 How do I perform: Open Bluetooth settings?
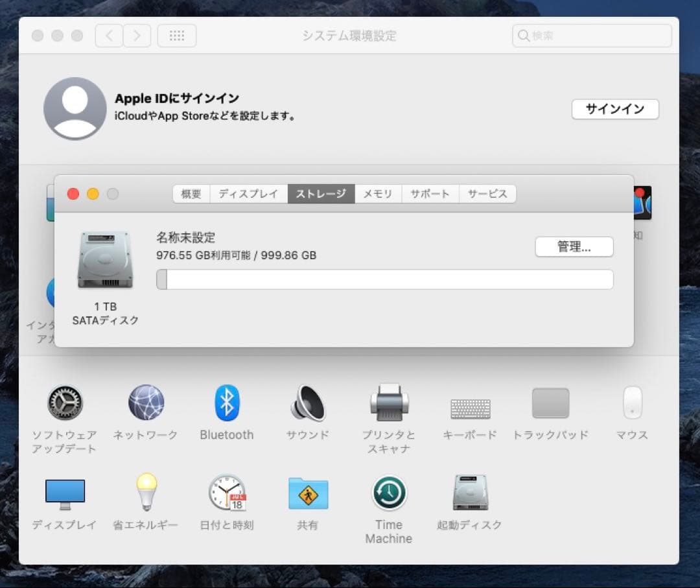click(x=226, y=403)
